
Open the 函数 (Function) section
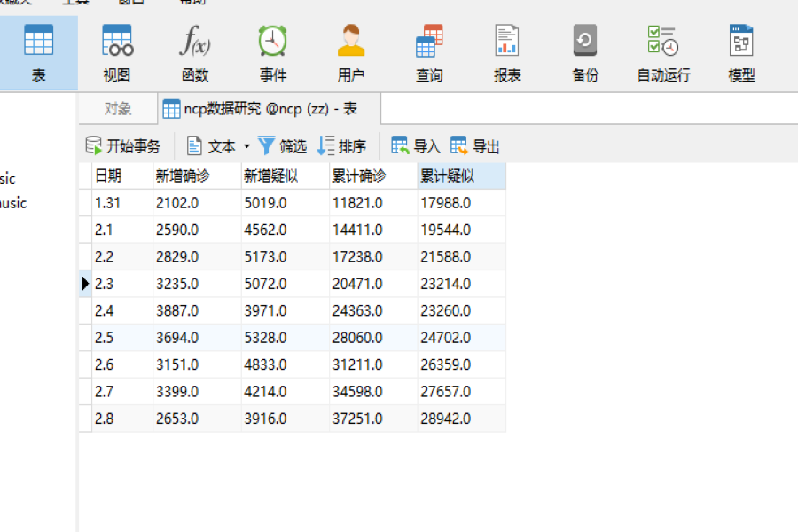click(x=195, y=53)
